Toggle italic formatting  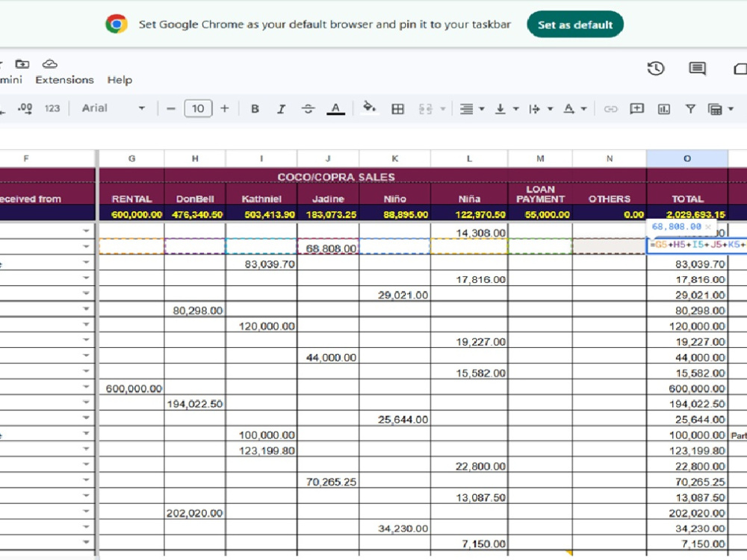click(x=281, y=108)
